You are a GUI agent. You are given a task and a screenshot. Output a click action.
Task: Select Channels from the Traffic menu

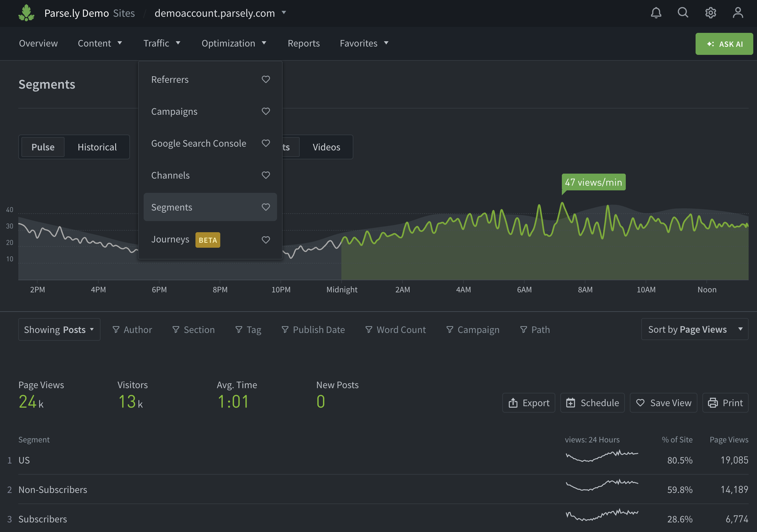(x=170, y=175)
